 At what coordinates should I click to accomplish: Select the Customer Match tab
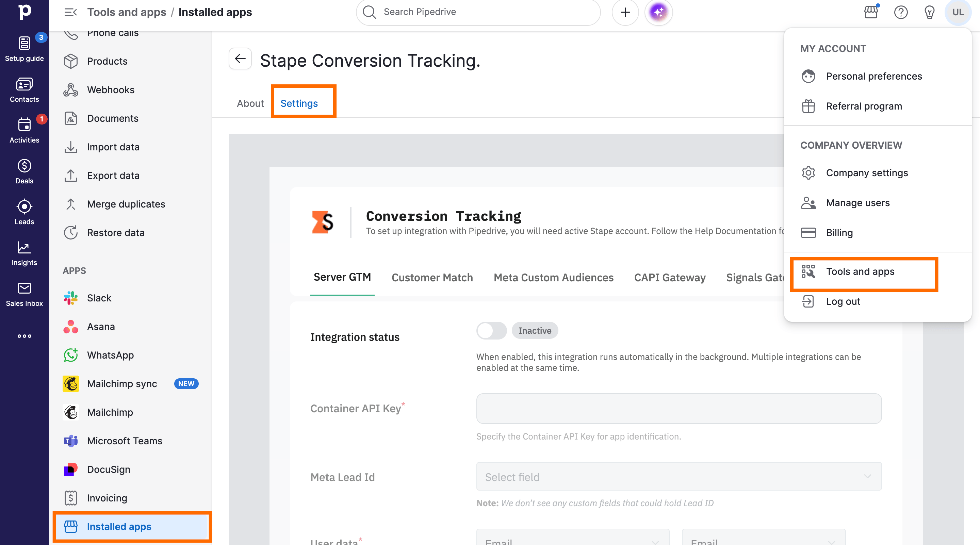tap(432, 277)
